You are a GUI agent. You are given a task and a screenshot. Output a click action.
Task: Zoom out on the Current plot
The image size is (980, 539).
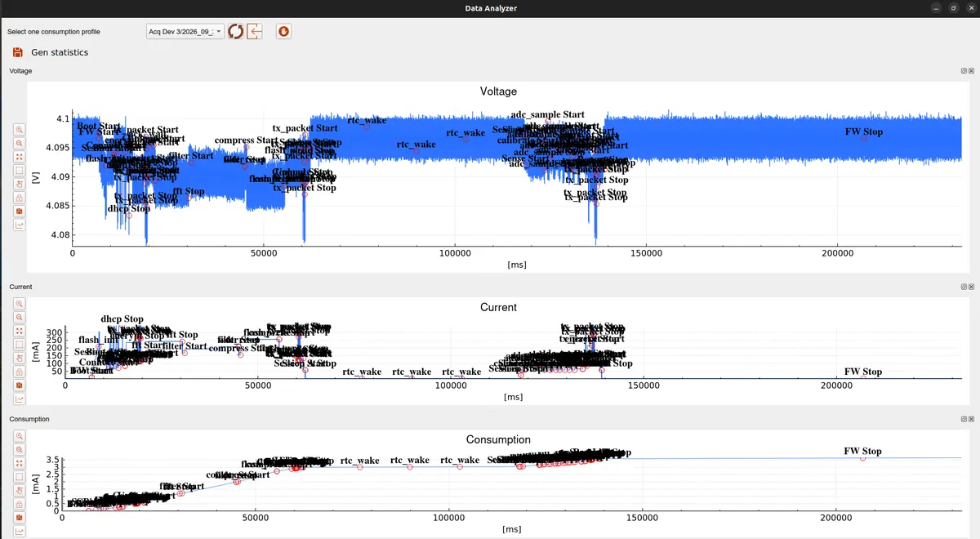coord(20,317)
